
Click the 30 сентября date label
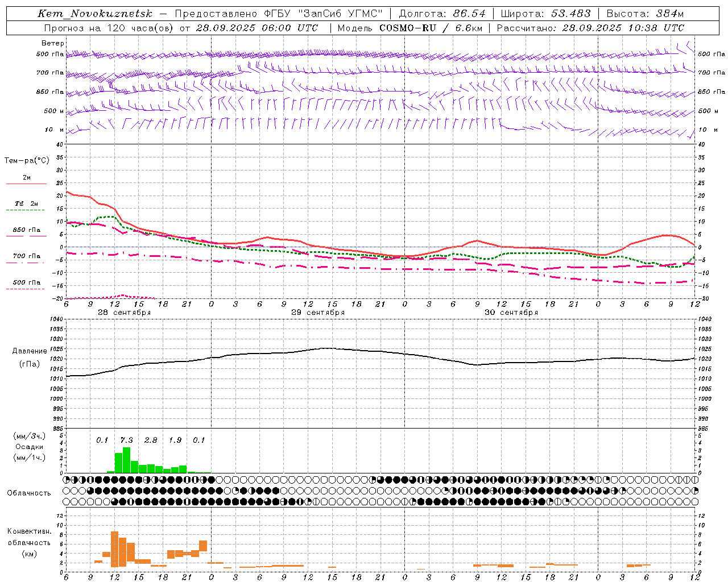coord(511,313)
